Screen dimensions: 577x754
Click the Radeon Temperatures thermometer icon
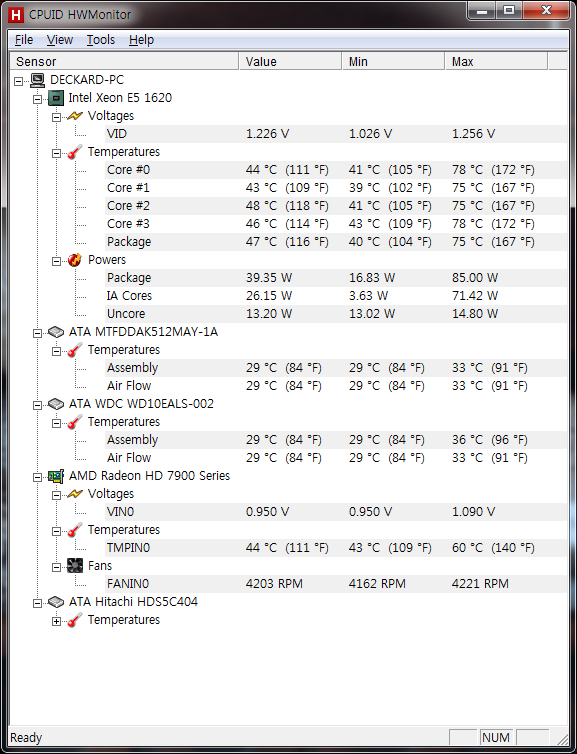(x=75, y=530)
